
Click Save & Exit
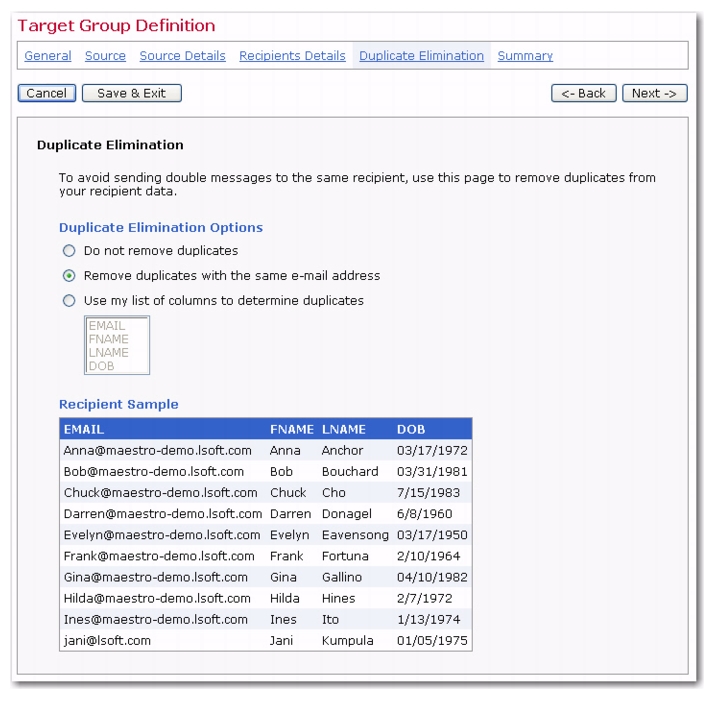(x=131, y=93)
